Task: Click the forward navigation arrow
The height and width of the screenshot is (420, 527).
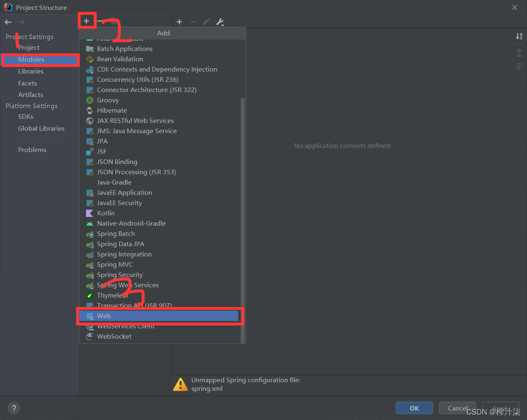Action: 21,22
